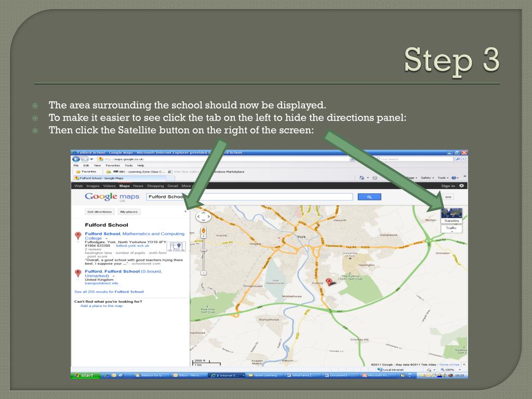Click the Sign in link
Image resolution: width=532 pixels, height=399 pixels.
pyautogui.click(x=448, y=186)
